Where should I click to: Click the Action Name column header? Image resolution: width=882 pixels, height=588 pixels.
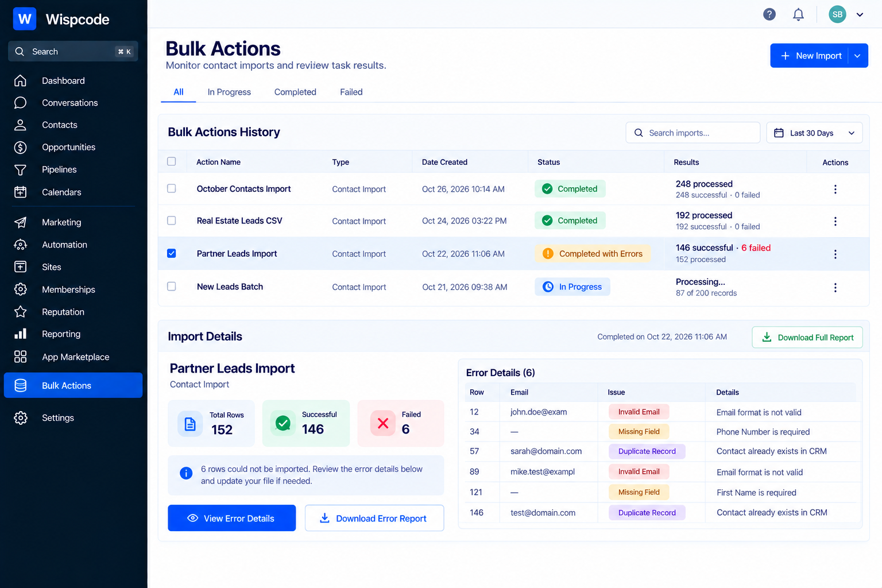218,162
